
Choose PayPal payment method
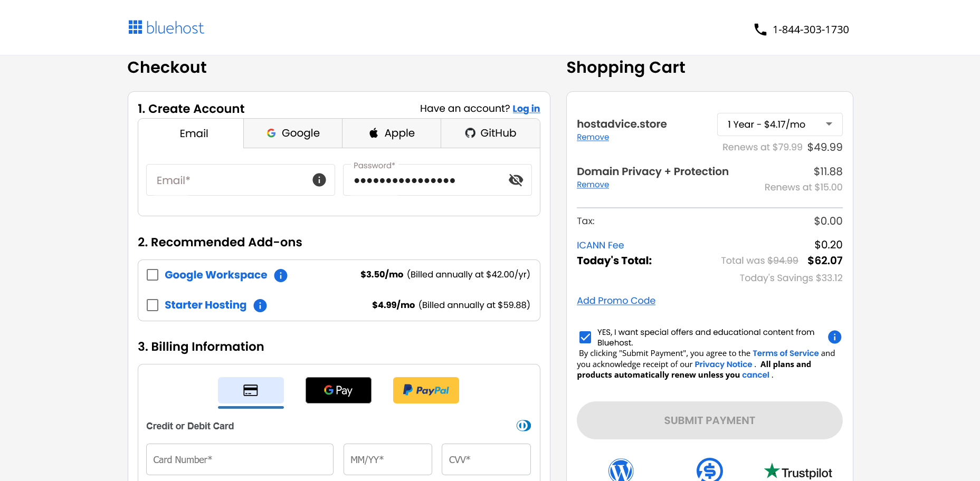click(x=426, y=390)
